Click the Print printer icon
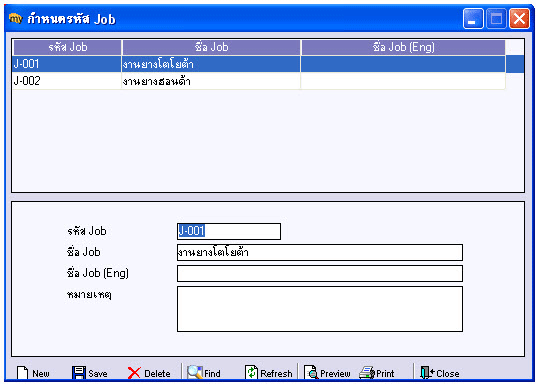 tap(367, 373)
